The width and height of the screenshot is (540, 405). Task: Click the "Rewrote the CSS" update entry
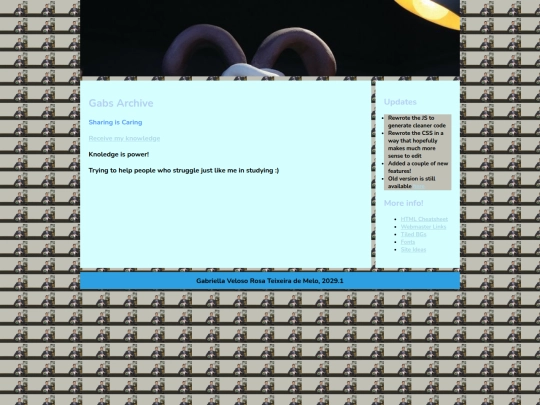click(x=416, y=144)
